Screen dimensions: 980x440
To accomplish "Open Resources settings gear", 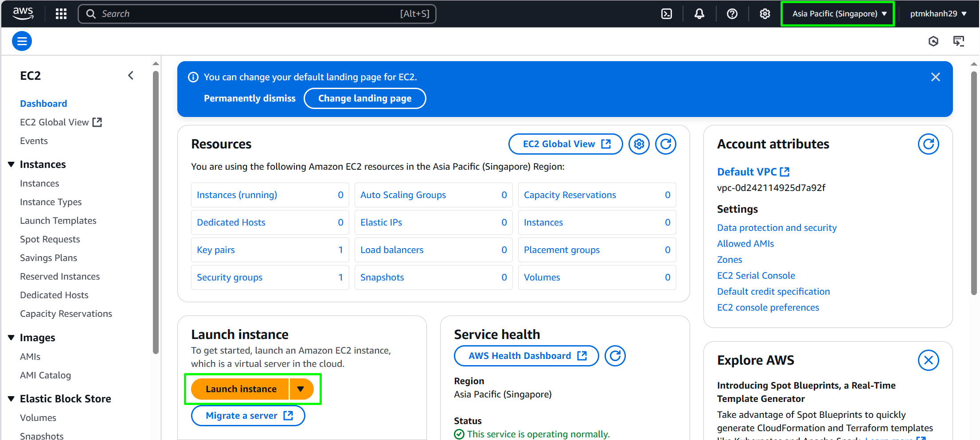I will (639, 144).
